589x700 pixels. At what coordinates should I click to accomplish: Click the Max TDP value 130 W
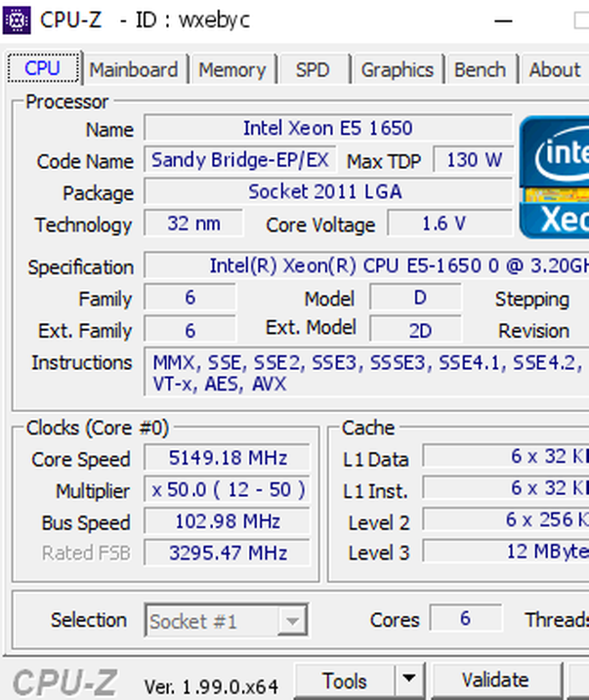coord(474,160)
